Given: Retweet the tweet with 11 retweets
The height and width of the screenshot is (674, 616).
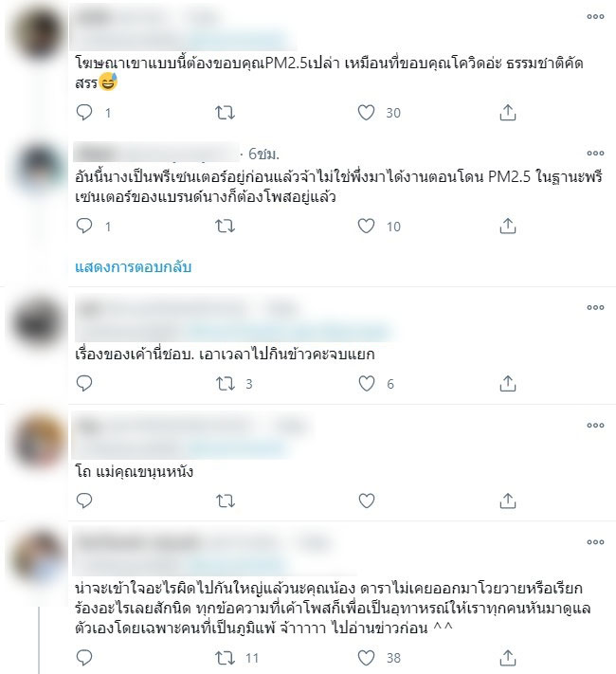Looking at the screenshot, I should 226,658.
